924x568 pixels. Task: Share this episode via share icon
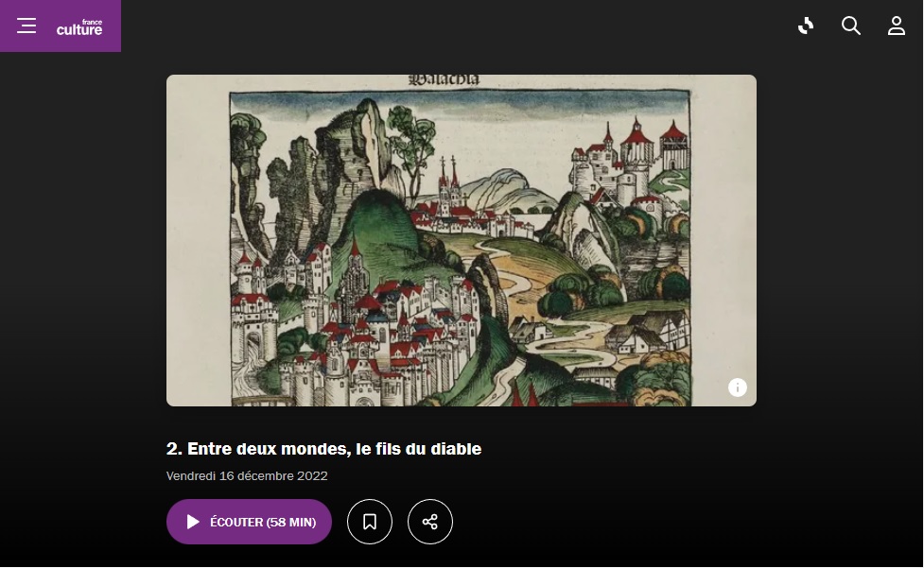pos(430,522)
